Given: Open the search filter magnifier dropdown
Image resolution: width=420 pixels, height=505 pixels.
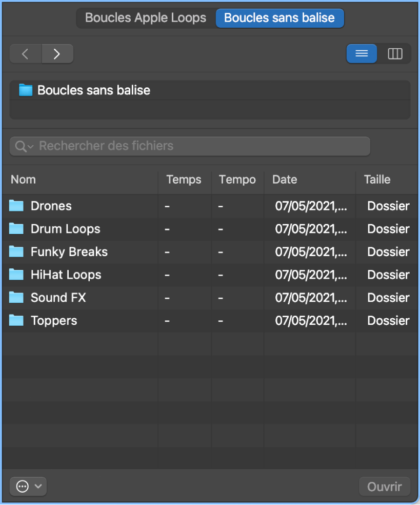Looking at the screenshot, I should coord(24,146).
